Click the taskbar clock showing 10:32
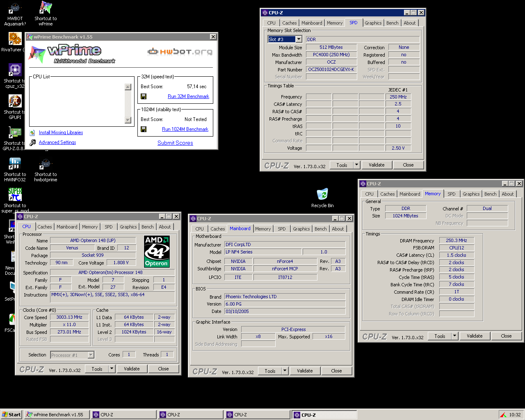Image resolution: width=525 pixels, height=420 pixels. [x=515, y=415]
